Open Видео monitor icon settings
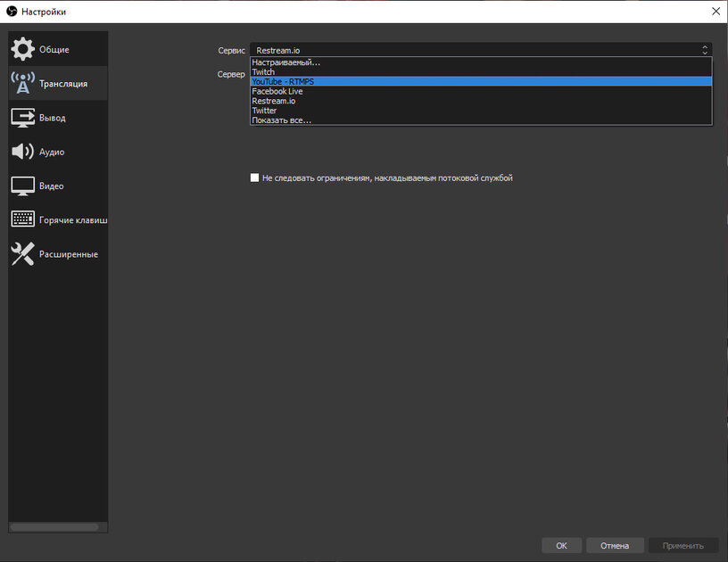728x562 pixels. point(23,186)
